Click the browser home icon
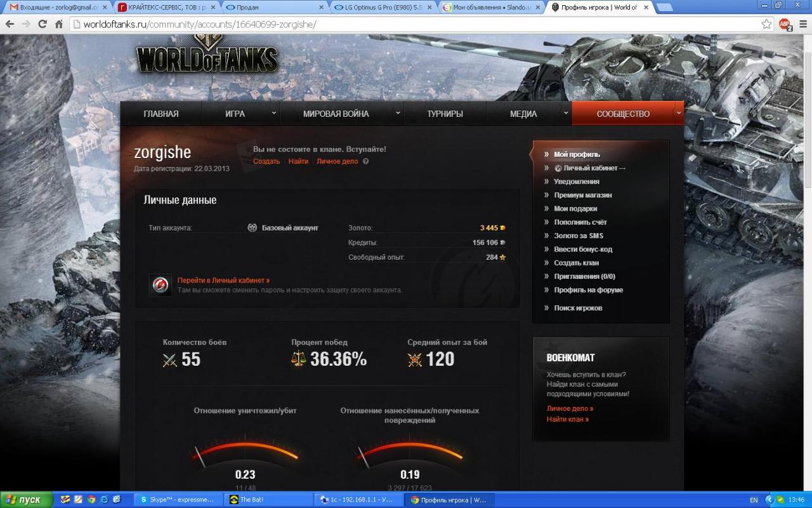Image resolution: width=812 pixels, height=508 pixels. (59, 24)
